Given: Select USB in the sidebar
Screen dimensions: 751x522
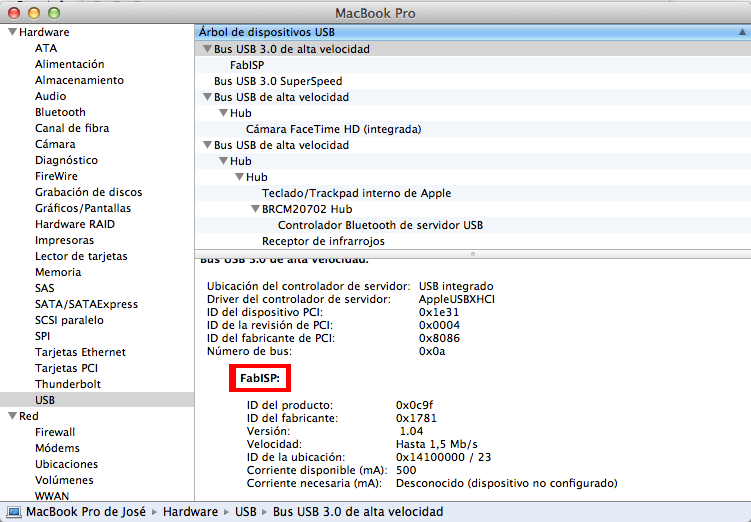Looking at the screenshot, I should pos(97,400).
